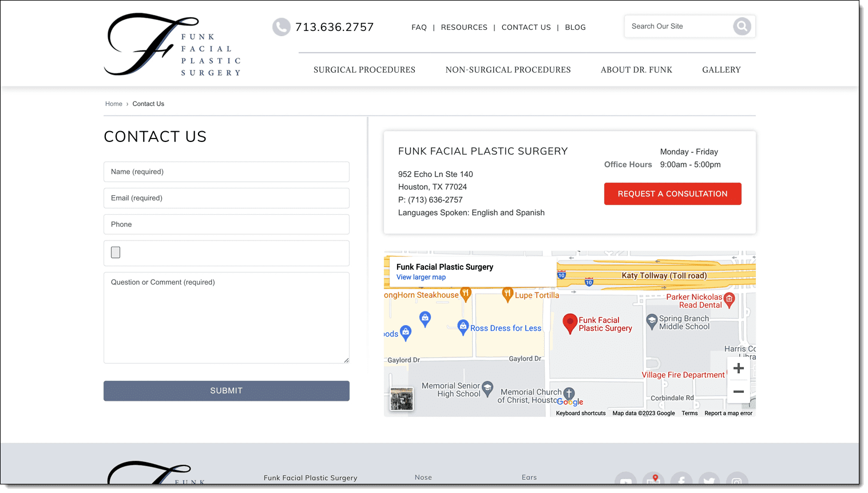Switch map to satellite view thumbnail
The height and width of the screenshot is (493, 868).
point(401,399)
